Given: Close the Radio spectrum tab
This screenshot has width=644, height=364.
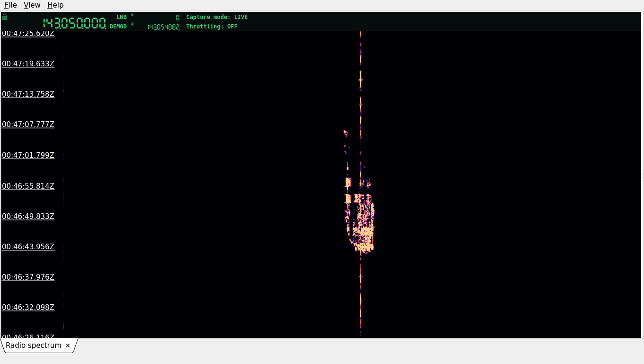Looking at the screenshot, I should coord(68,346).
